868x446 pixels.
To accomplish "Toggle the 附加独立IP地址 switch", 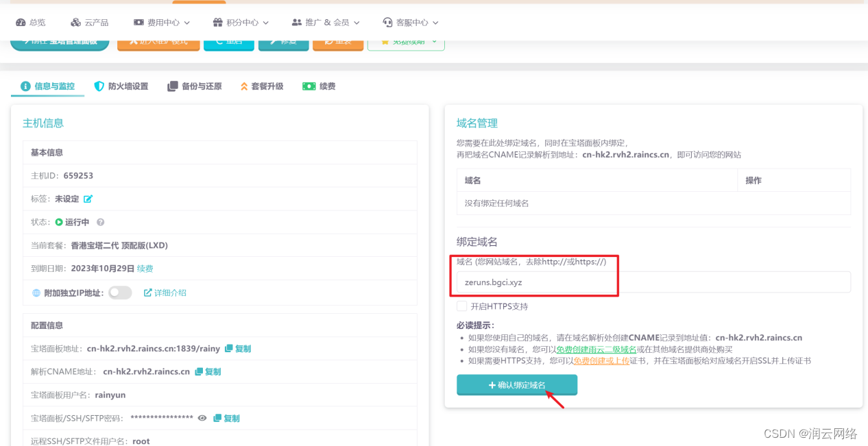I will click(120, 293).
